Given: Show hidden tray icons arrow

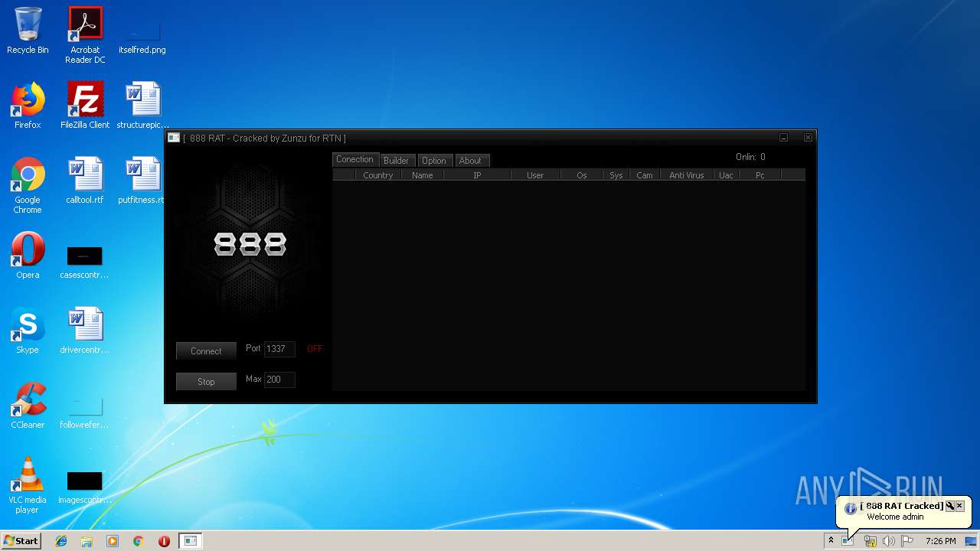Looking at the screenshot, I should click(x=831, y=541).
